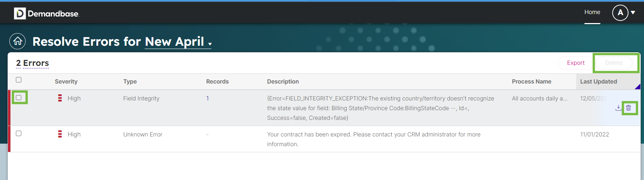The width and height of the screenshot is (644, 180).
Task: Click the trash icon on Field Integrity row
Action: [628, 108]
